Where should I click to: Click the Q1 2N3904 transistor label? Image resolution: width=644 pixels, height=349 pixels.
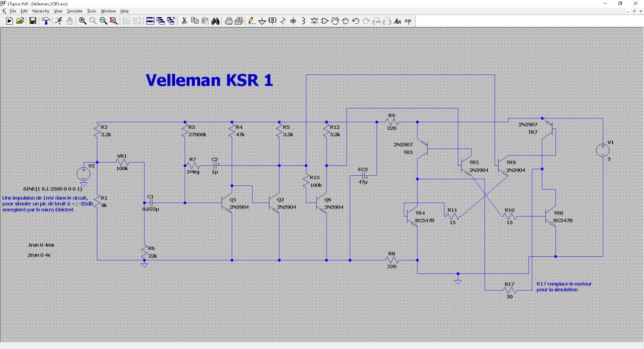coord(239,207)
